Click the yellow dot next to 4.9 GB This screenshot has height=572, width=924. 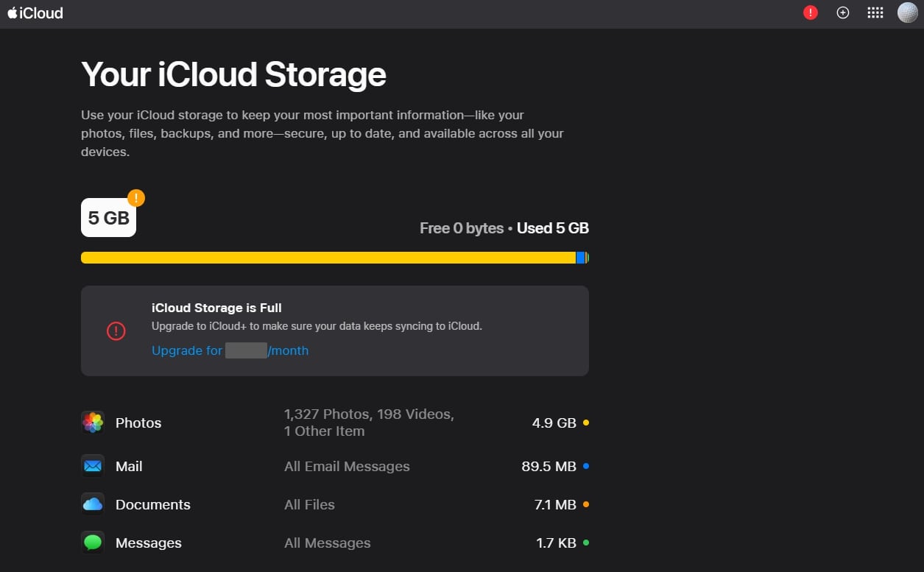(x=585, y=423)
